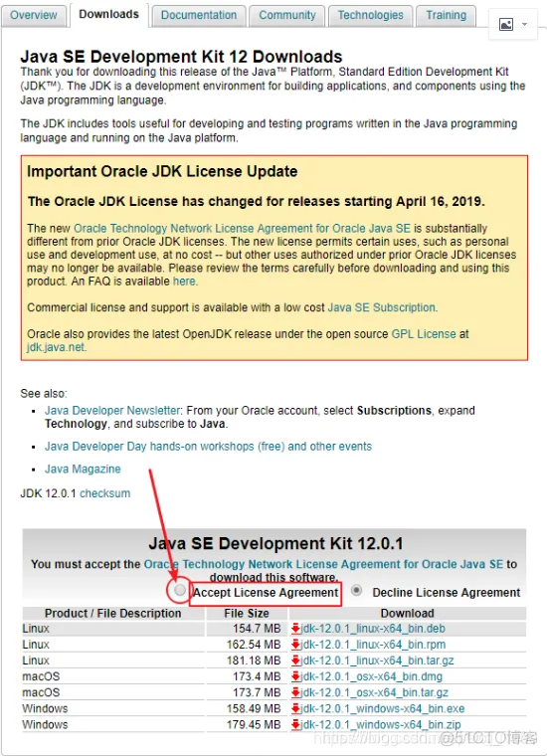This screenshot has width=547, height=756.
Task: Select the Accept License Agreement radio button
Action: coord(180,590)
